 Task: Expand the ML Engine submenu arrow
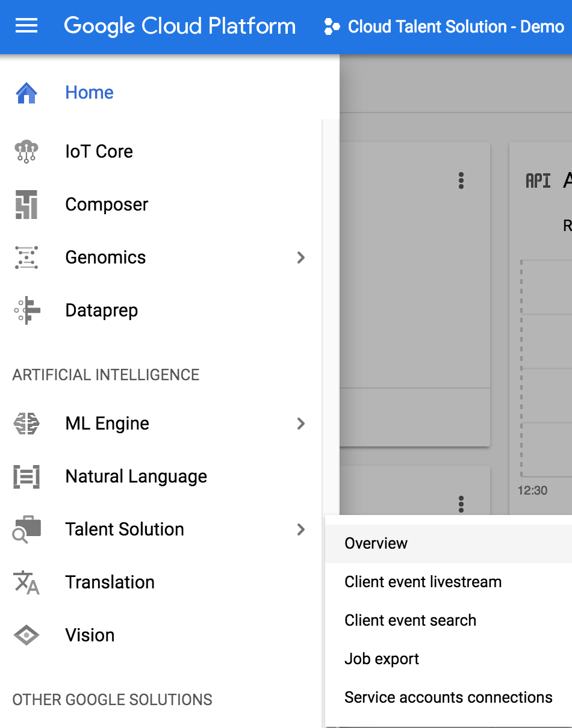(301, 424)
